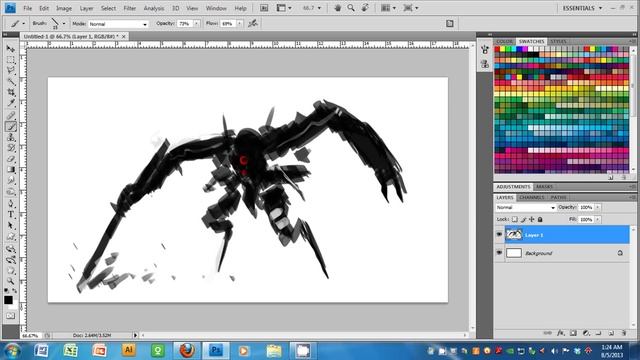Viewport: 640px width, 360px height.
Task: Select the Brush tool in toolbox
Action: [x=11, y=127]
